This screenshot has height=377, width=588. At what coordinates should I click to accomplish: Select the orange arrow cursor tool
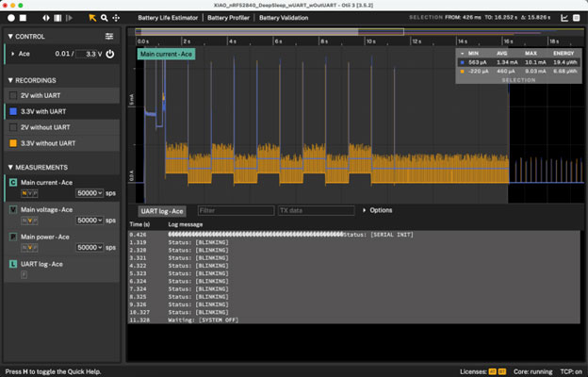pyautogui.click(x=91, y=17)
